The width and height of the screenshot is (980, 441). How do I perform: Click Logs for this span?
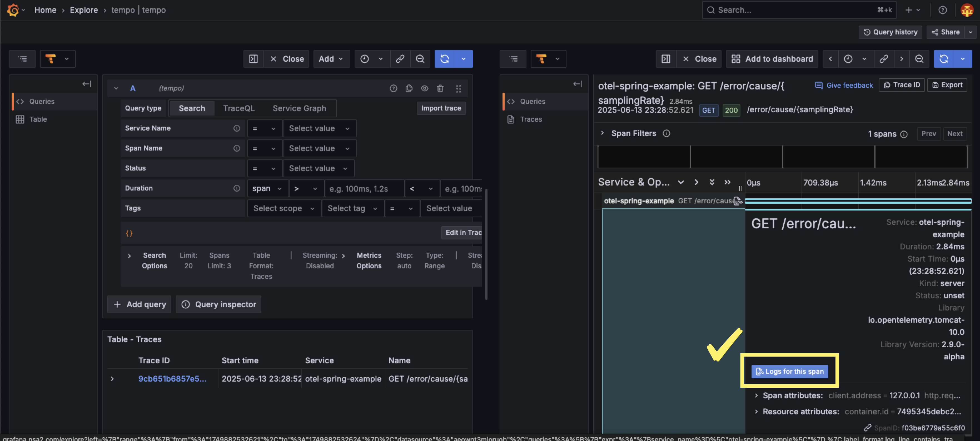[x=790, y=371]
